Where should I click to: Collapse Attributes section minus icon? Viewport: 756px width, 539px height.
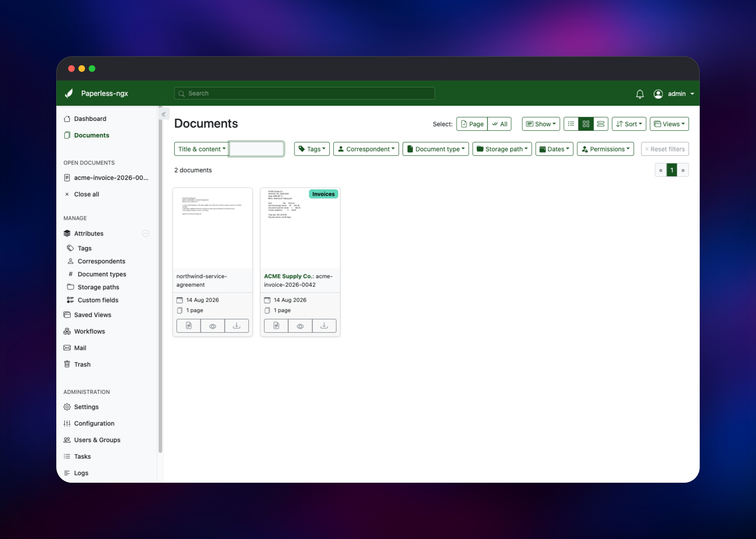[x=145, y=233]
